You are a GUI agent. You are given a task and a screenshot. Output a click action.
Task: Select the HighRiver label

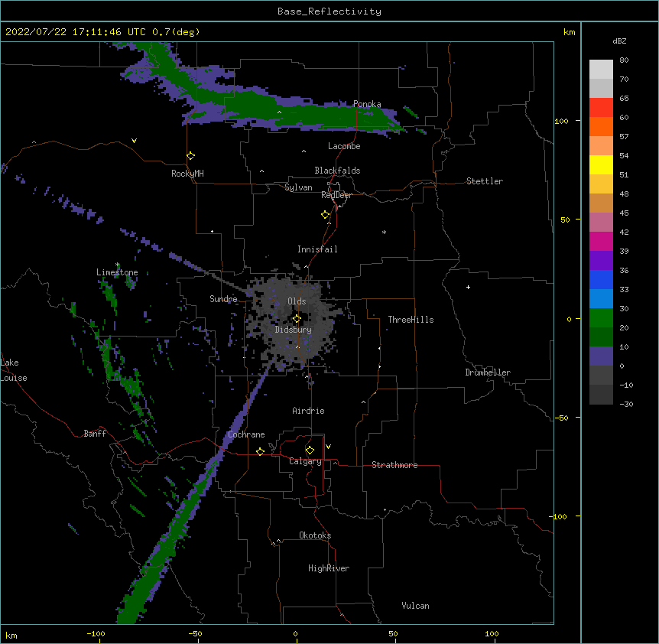pos(329,568)
